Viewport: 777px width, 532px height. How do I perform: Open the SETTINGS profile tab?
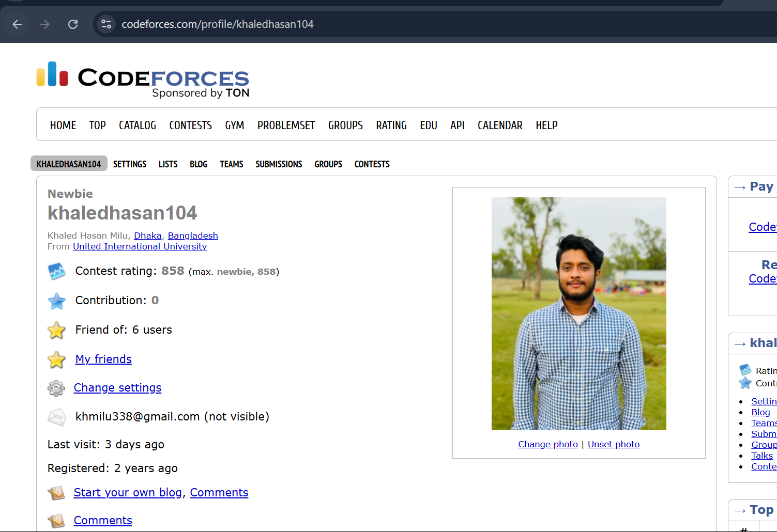click(x=130, y=164)
